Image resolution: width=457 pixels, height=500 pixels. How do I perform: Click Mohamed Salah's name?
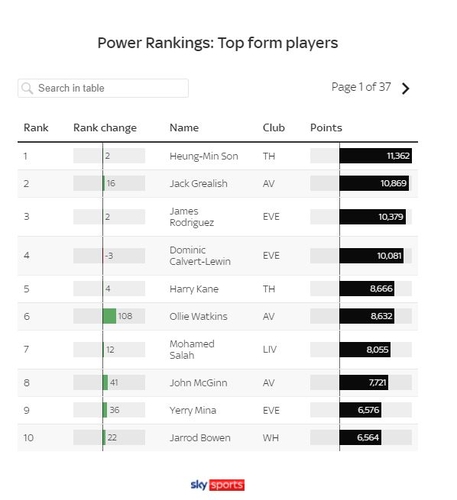click(192, 349)
